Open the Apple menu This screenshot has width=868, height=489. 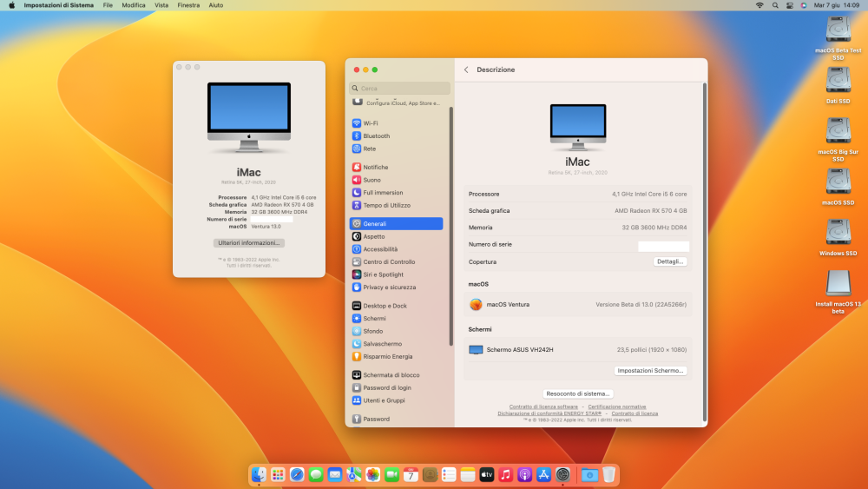(x=11, y=5)
